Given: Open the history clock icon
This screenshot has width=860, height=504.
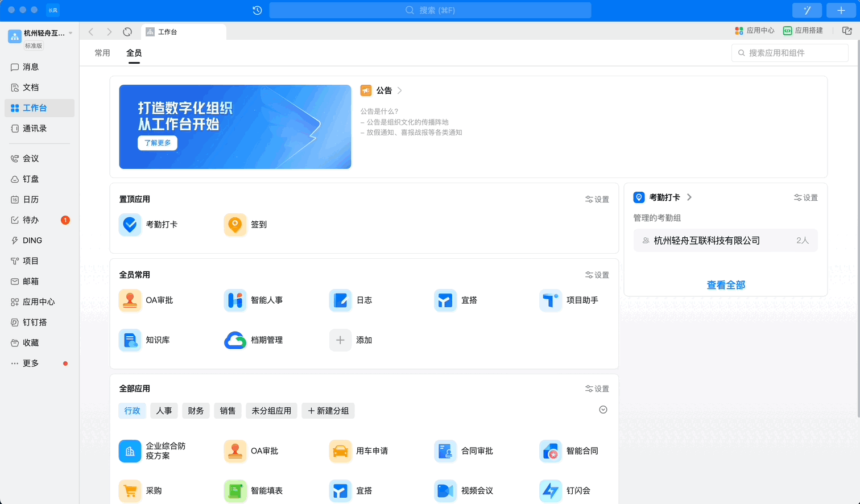Looking at the screenshot, I should [257, 10].
